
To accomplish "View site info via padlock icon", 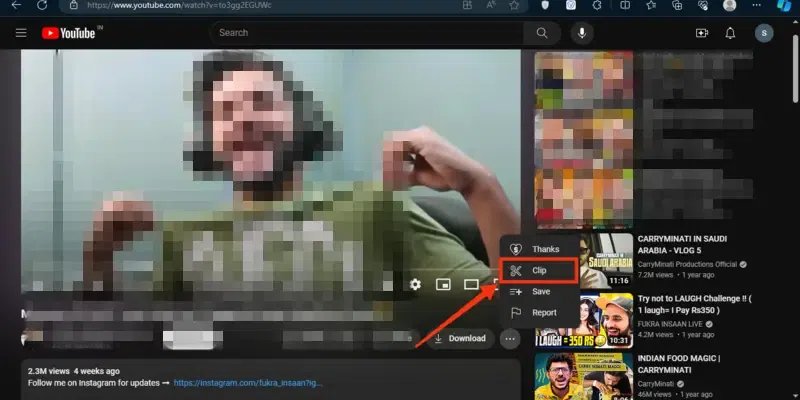I will (x=73, y=5).
